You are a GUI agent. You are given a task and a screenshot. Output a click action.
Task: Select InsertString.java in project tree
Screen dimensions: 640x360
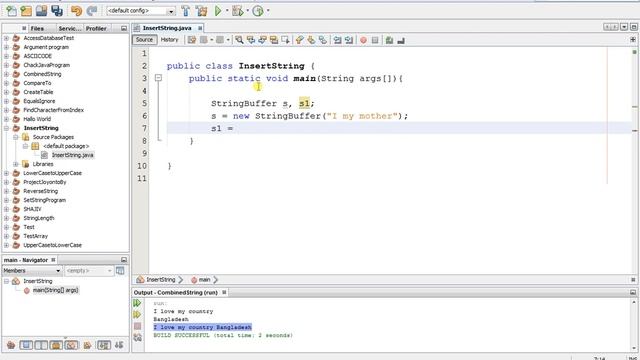click(x=72, y=155)
